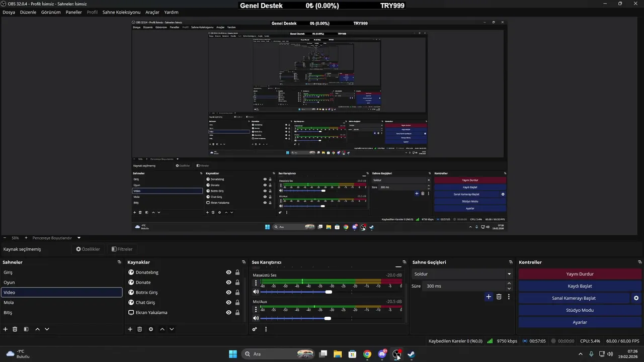This screenshot has height=362, width=644.
Task: Add a scene transition with plus button
Action: pyautogui.click(x=489, y=297)
